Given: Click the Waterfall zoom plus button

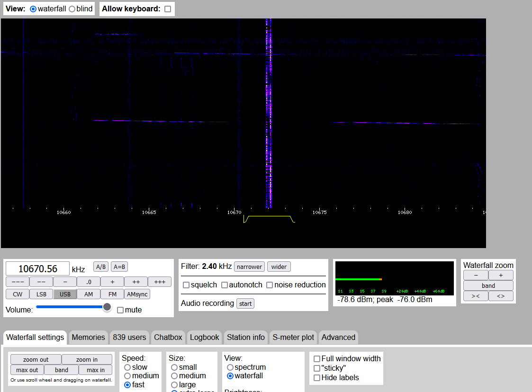Looking at the screenshot, I should (x=501, y=275).
